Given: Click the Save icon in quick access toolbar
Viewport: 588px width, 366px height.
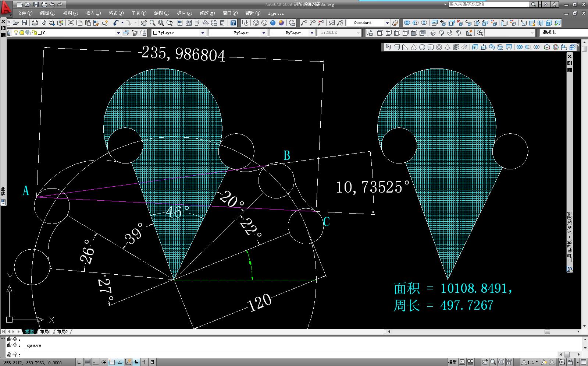Looking at the screenshot, I should (x=36, y=4).
